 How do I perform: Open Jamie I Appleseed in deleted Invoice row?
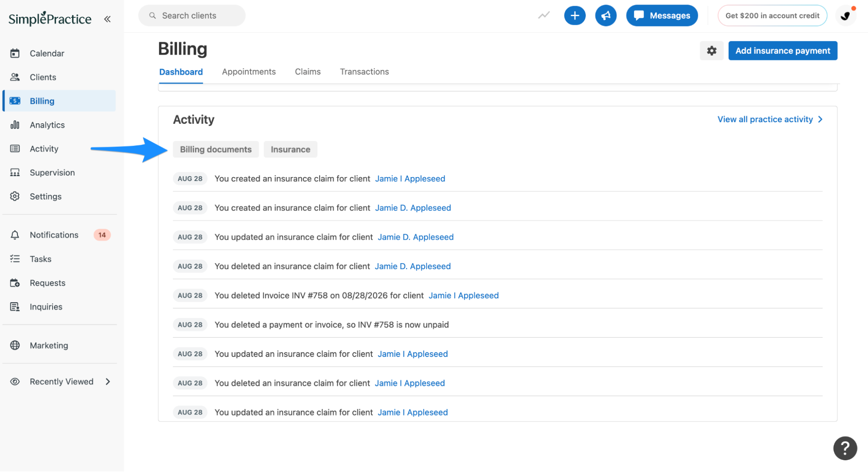463,295
